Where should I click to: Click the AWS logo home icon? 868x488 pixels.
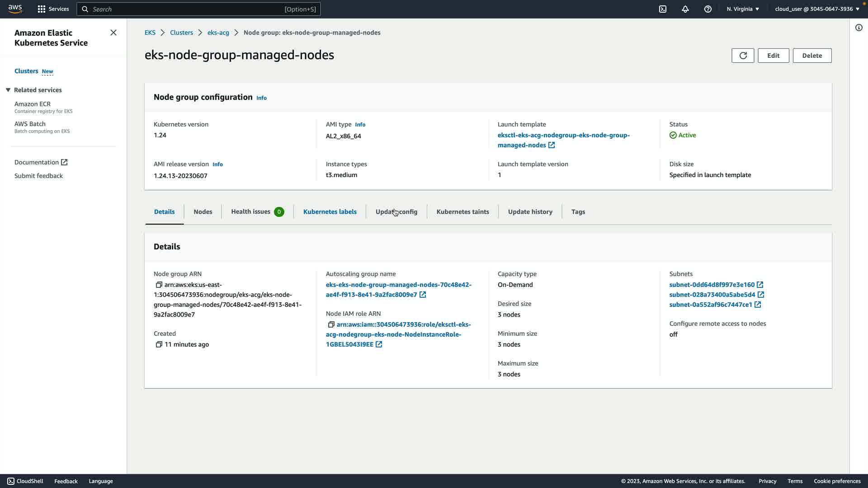click(x=15, y=9)
